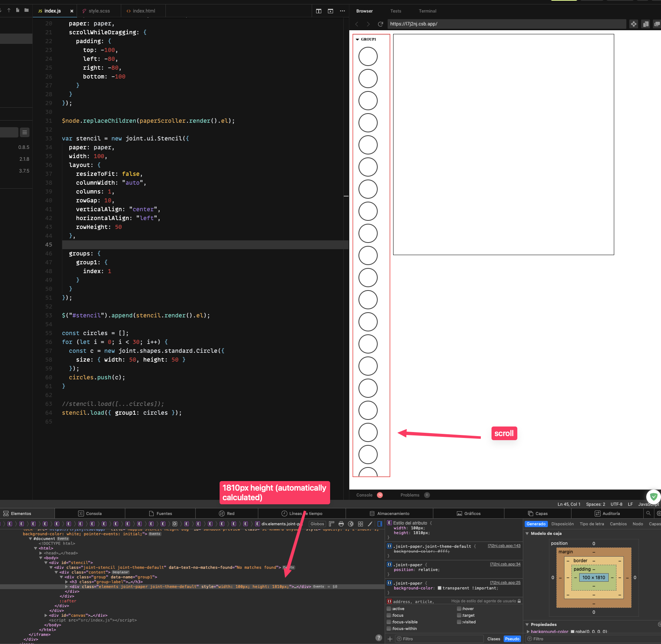Viewport: 661px width, 644px height.
Task: Reload the browser preview with the refresh icon
Action: tap(380, 24)
